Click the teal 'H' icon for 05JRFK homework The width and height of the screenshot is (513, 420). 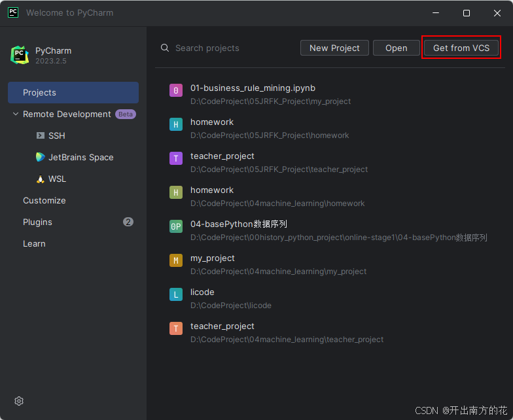click(x=175, y=124)
